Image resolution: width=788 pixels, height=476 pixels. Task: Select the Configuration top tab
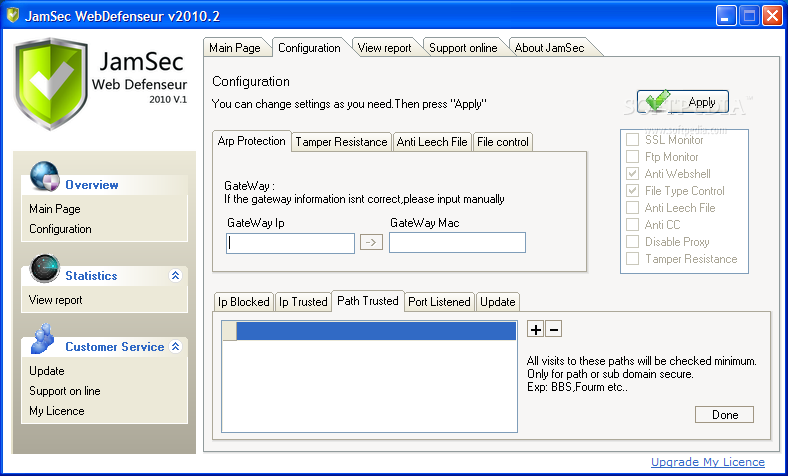(x=310, y=48)
